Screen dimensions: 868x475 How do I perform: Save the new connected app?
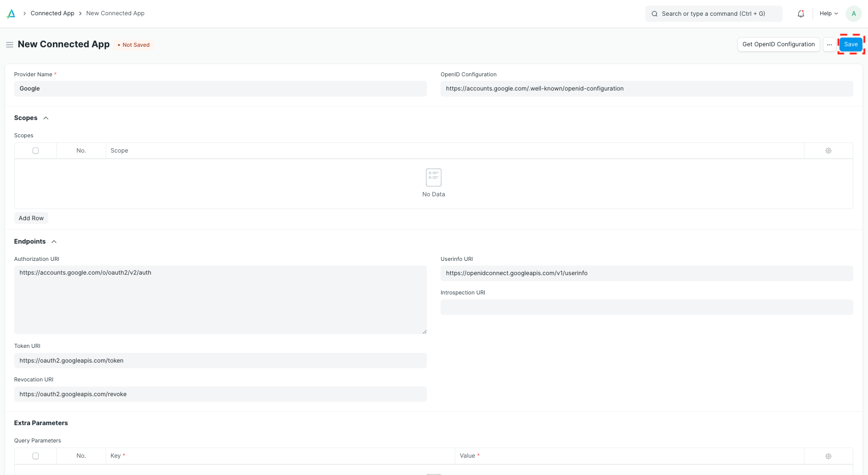(851, 45)
